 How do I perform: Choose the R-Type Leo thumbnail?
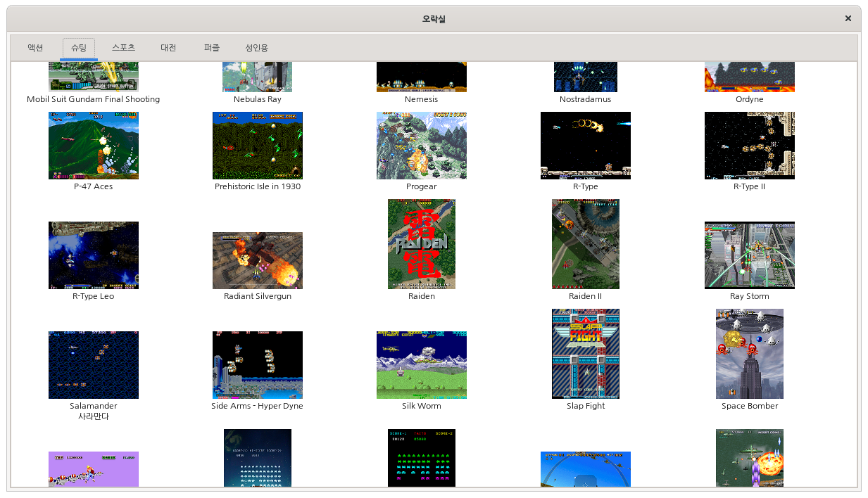[x=94, y=255]
